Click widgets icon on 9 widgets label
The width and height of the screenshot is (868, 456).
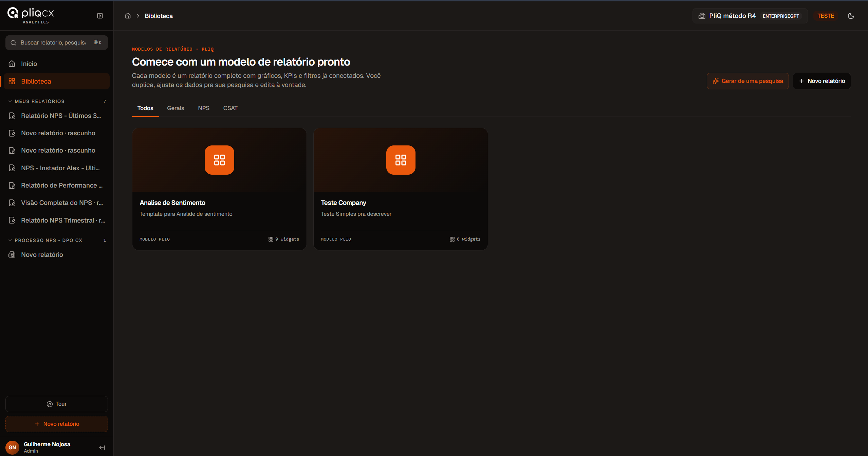point(271,239)
